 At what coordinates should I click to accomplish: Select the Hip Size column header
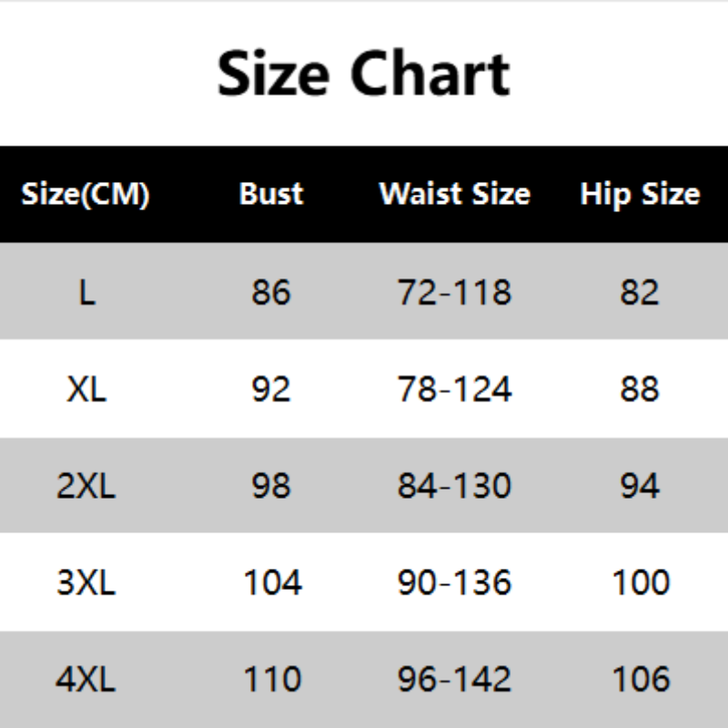[x=640, y=194]
